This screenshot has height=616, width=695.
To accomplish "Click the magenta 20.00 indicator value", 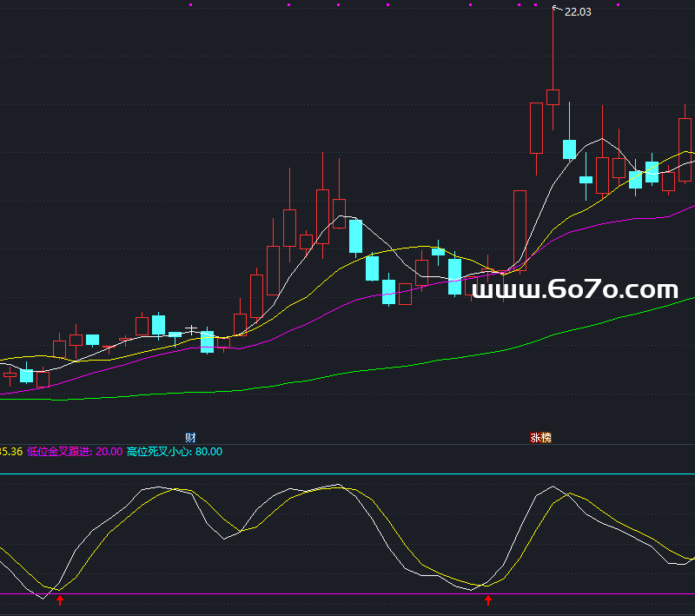I will (x=109, y=452).
